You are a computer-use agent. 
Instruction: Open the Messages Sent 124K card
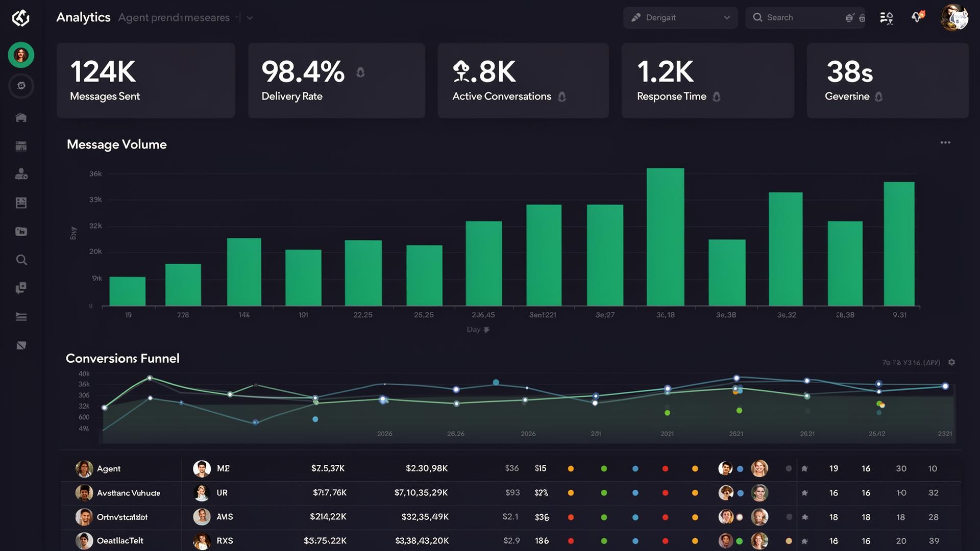click(146, 81)
